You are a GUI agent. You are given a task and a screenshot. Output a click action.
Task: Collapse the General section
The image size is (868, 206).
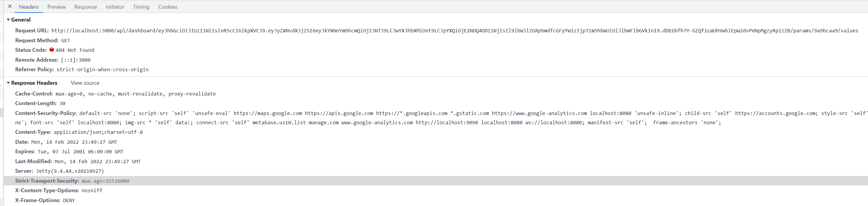[x=8, y=19]
